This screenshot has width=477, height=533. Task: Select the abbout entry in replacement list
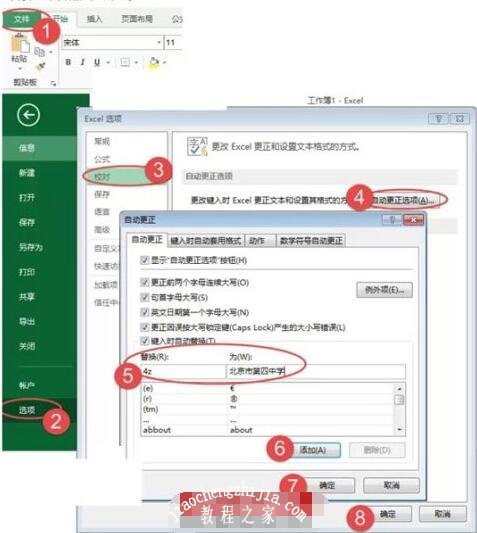[x=267, y=430]
